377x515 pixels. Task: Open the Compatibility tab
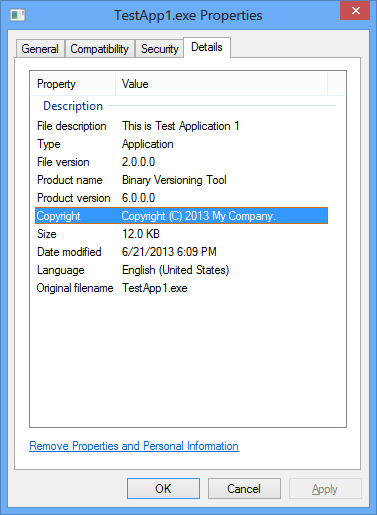tap(100, 49)
